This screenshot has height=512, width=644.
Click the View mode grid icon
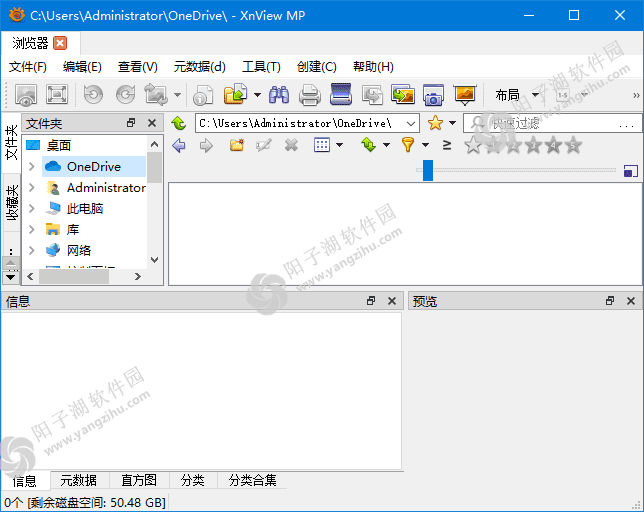pos(322,145)
